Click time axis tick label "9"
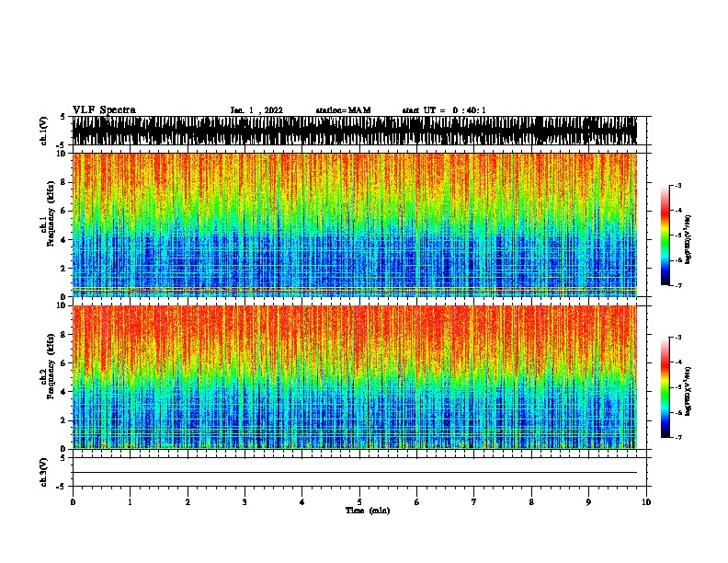This screenshot has height=563, width=728. pyautogui.click(x=588, y=502)
